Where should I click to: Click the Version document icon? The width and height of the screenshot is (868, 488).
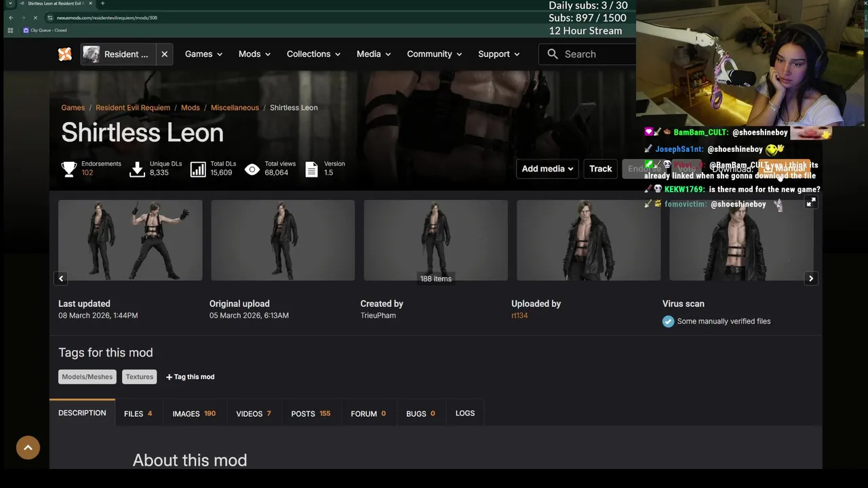pos(311,169)
